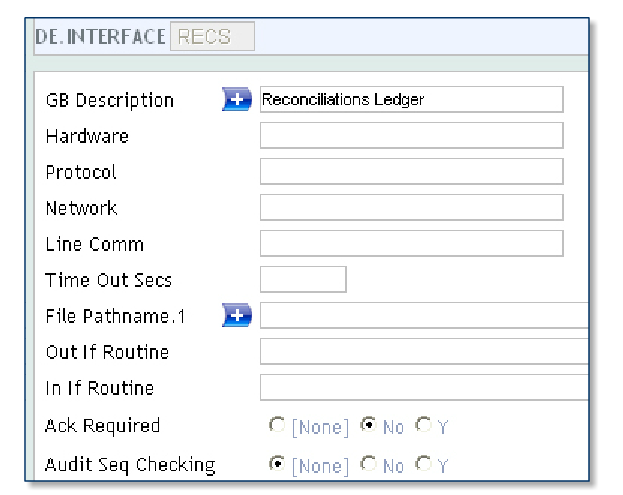Click the Hardware input field

tap(411, 135)
